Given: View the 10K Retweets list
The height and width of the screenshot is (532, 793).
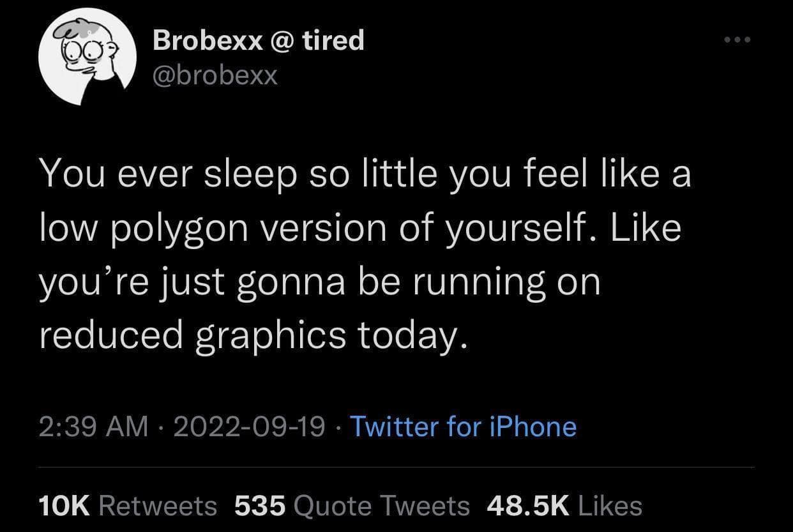Looking at the screenshot, I should [128, 506].
